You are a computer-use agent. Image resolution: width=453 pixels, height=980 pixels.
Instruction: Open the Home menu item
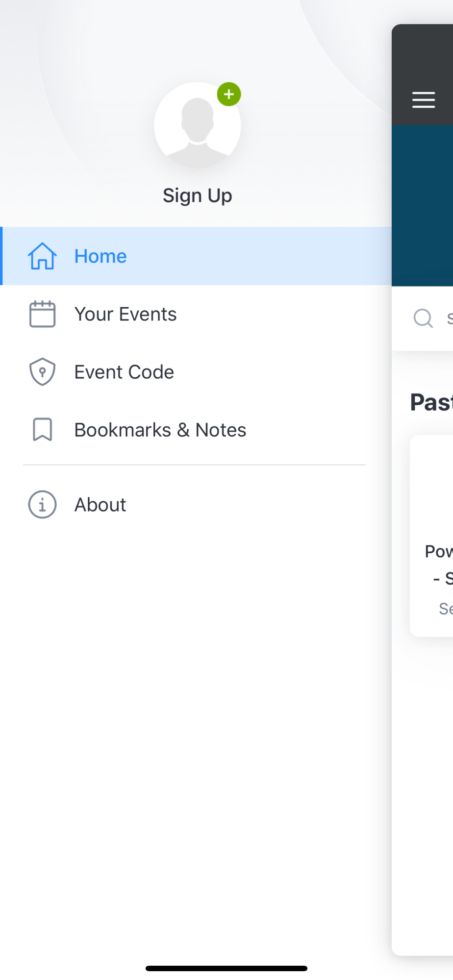click(196, 256)
